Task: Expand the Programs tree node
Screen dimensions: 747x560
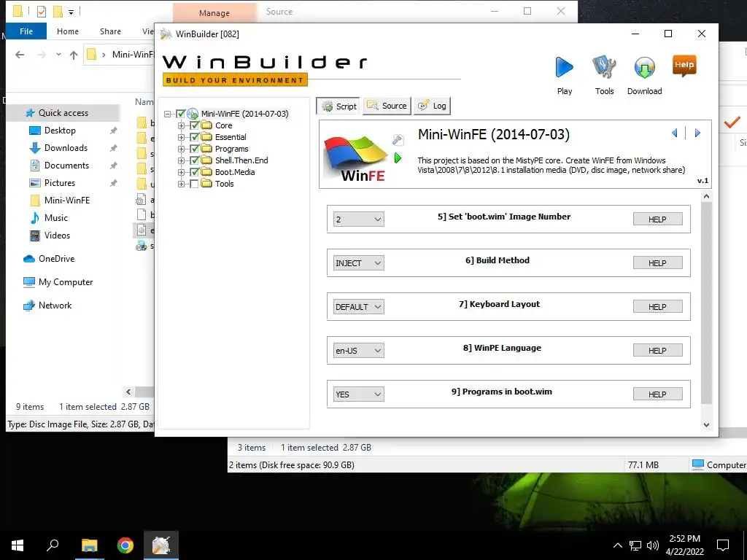Action: pyautogui.click(x=181, y=149)
